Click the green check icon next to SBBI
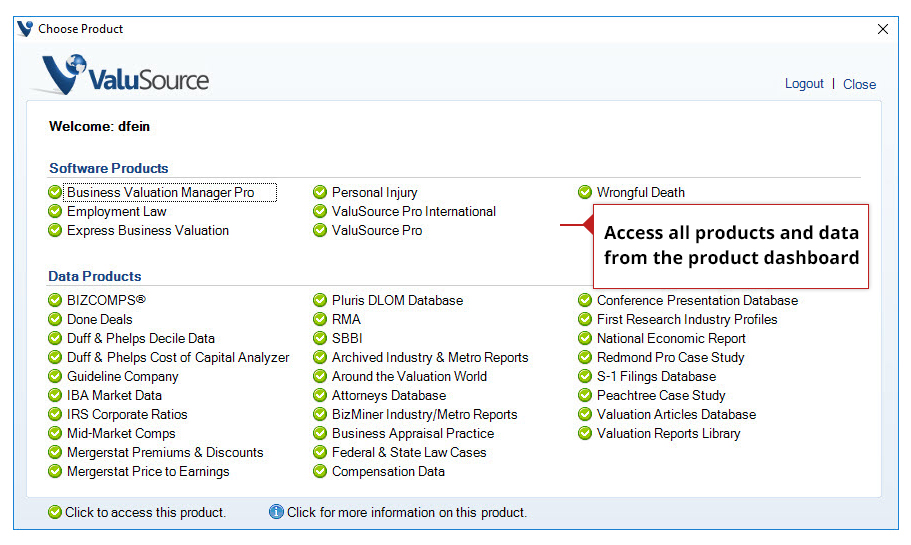Viewport: 911px width, 545px height. click(x=320, y=338)
